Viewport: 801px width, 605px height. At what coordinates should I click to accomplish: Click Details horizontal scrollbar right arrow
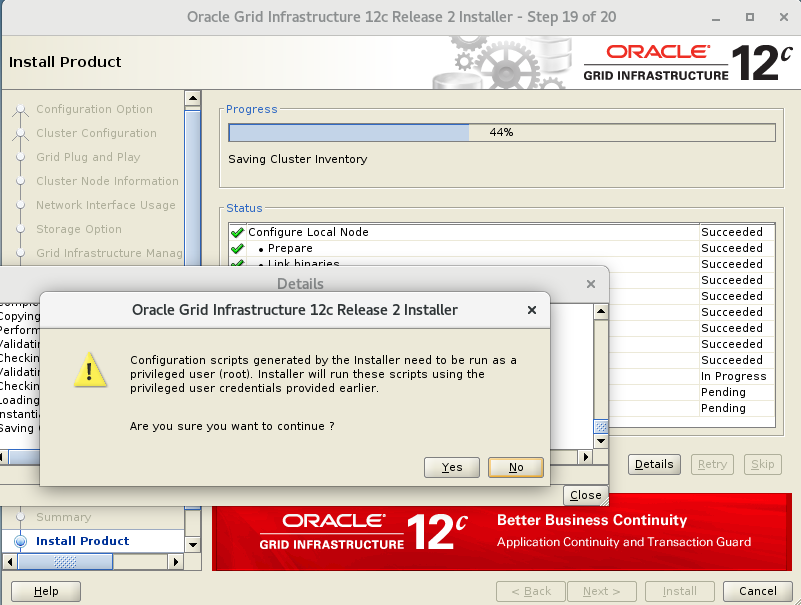point(585,457)
